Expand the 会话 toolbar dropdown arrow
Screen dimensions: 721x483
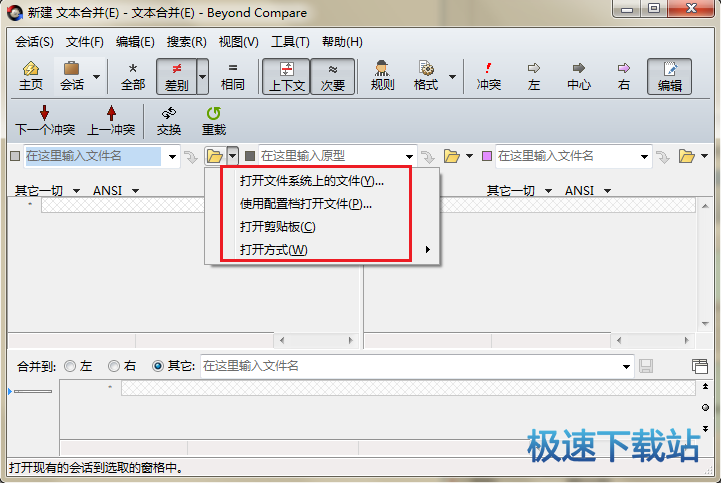tap(97, 76)
